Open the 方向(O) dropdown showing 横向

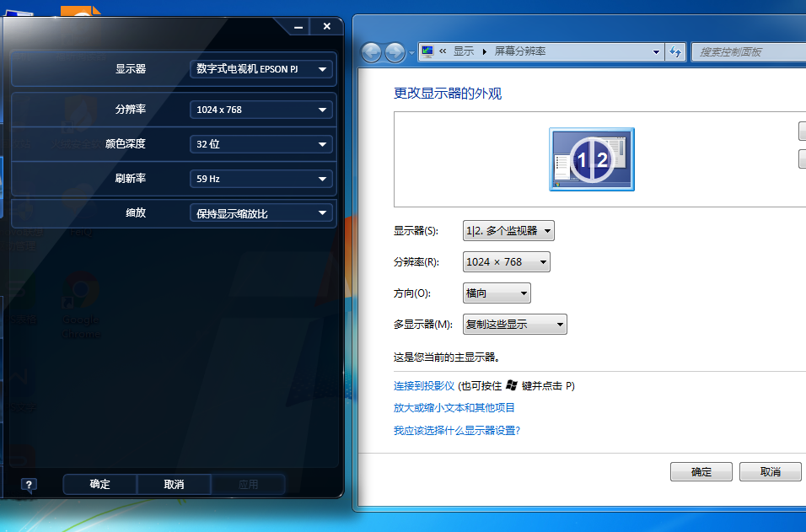click(497, 293)
